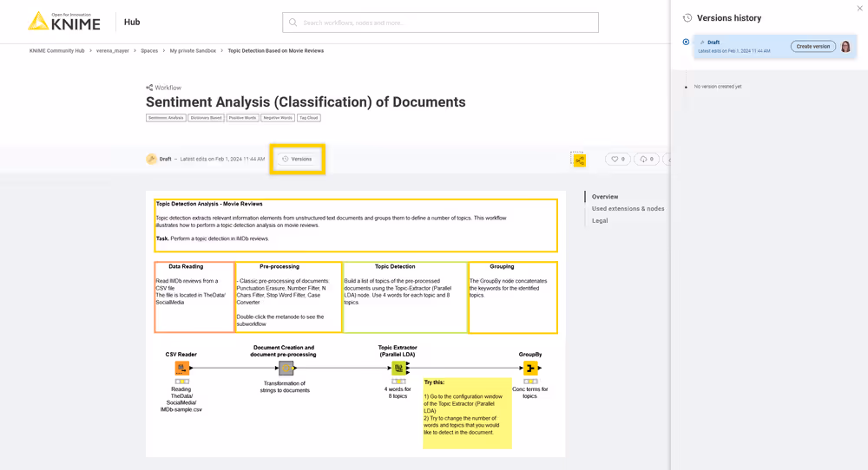868x470 pixels.
Task: Click the user avatar in Draft version row
Action: pyautogui.click(x=845, y=47)
